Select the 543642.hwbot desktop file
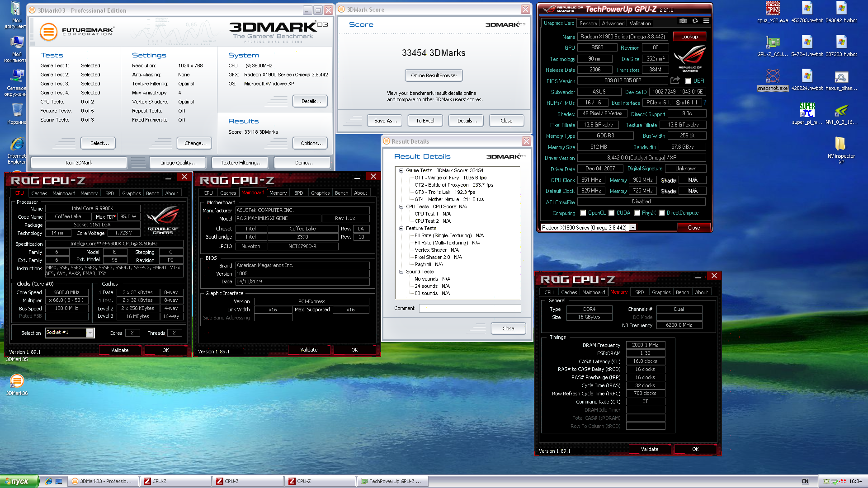 point(841,12)
